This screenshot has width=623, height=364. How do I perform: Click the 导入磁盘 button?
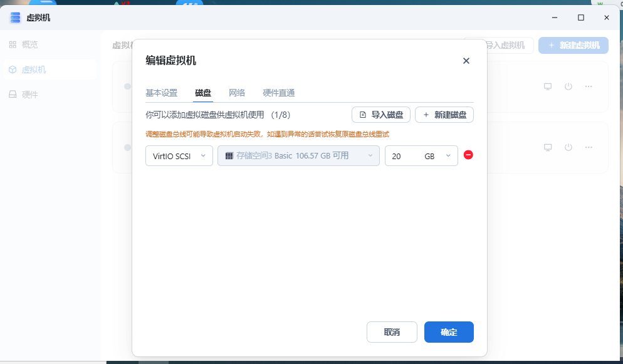[381, 115]
